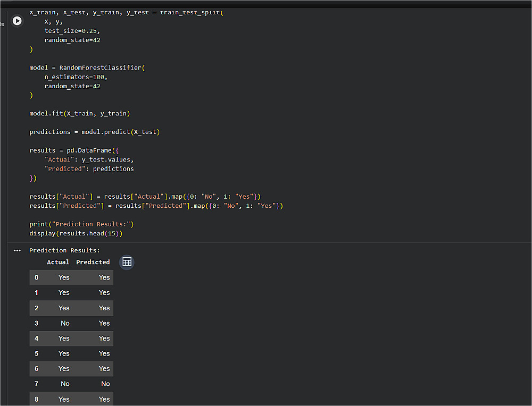Select the Predicted column header

tap(93, 262)
